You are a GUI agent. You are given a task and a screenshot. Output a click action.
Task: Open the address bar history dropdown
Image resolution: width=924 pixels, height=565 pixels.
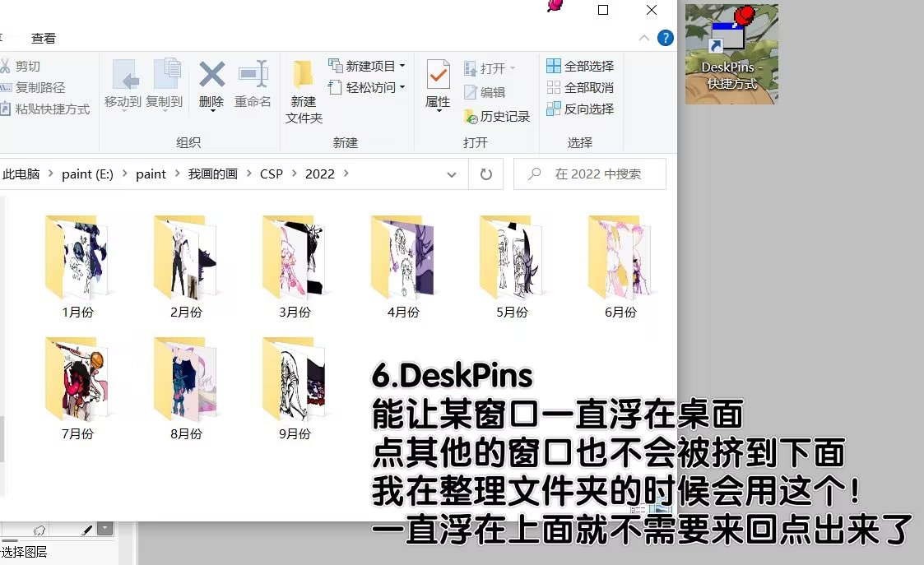452,174
